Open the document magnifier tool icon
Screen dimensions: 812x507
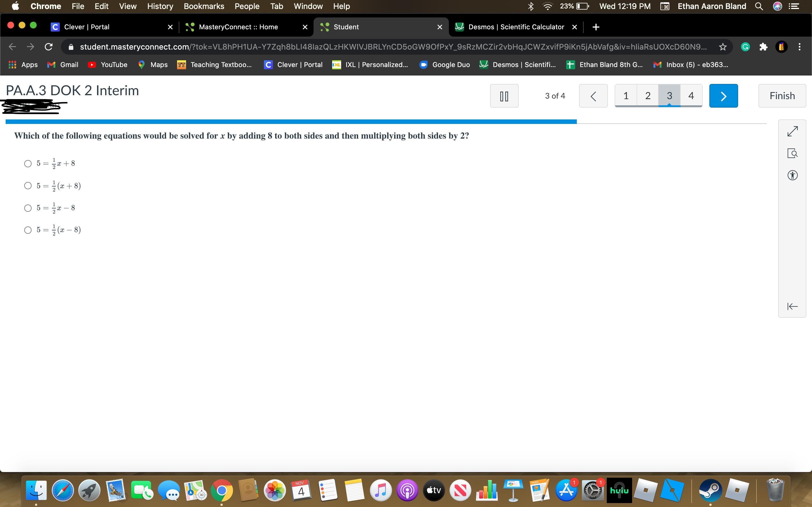[x=792, y=154]
